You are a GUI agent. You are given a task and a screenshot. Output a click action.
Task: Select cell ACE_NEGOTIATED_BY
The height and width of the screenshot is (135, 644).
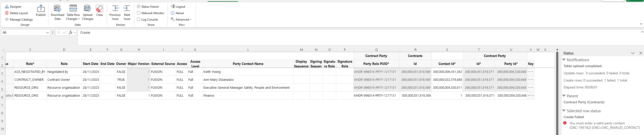pyautogui.click(x=30, y=72)
